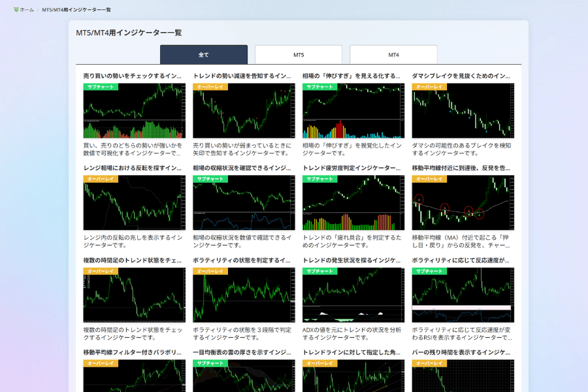Click オーバーレイ badge on トレンドライン card
Screen dimensions: 588x392
coord(319,363)
